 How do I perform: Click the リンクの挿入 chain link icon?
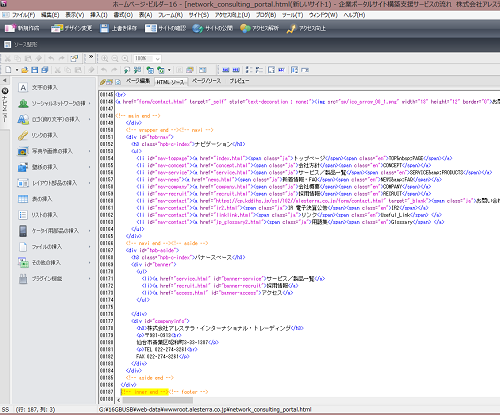(x=23, y=135)
